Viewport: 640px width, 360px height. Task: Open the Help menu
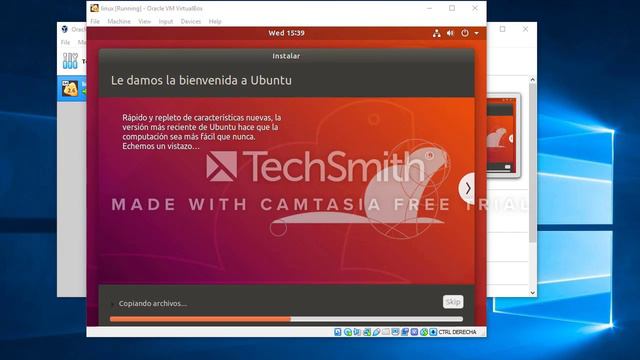(215, 21)
